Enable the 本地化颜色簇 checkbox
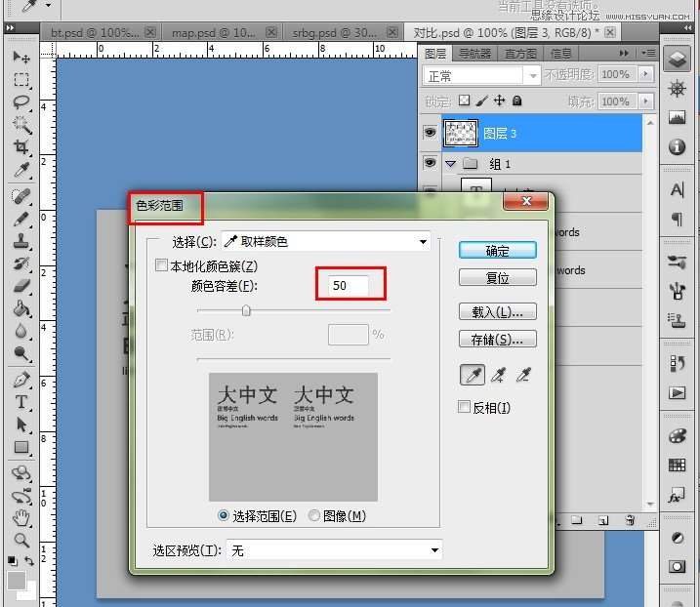The image size is (700, 607). click(162, 265)
